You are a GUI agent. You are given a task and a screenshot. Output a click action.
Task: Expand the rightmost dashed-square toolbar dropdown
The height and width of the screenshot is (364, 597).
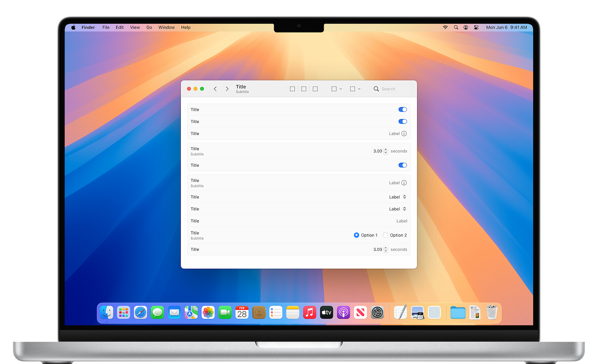(355, 89)
